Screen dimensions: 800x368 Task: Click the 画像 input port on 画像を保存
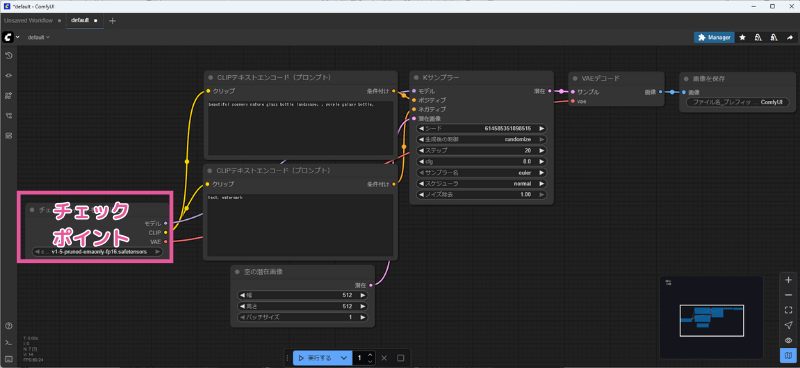point(684,92)
